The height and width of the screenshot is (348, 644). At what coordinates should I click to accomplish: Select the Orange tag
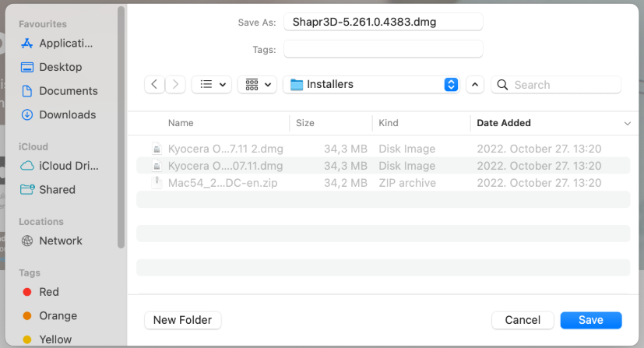(x=58, y=315)
